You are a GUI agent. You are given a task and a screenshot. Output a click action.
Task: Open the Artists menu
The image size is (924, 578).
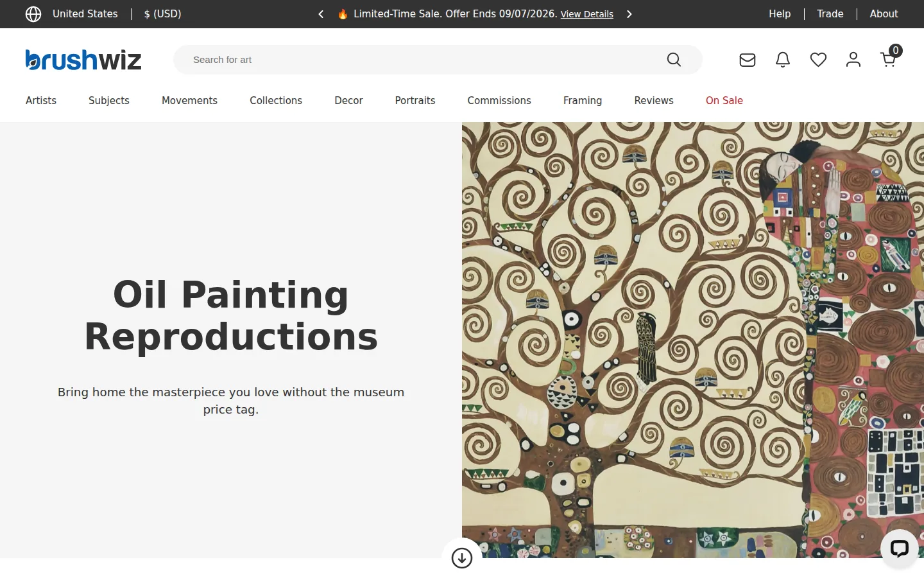[41, 101]
